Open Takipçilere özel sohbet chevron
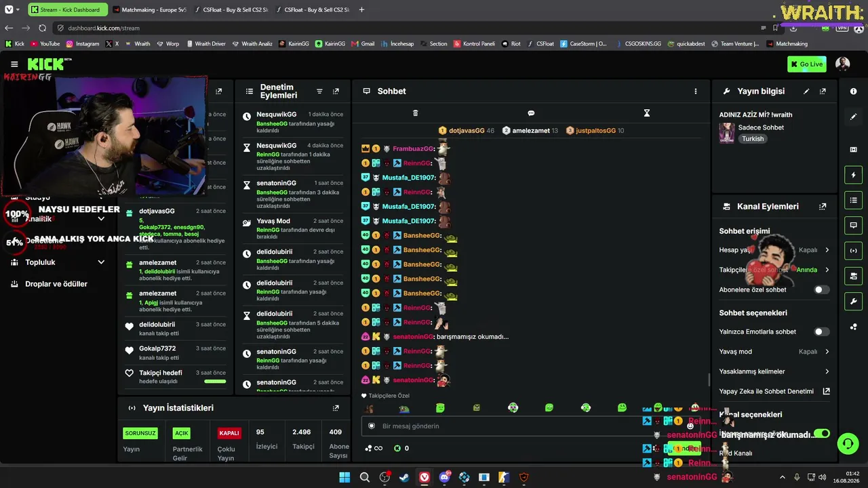Image resolution: width=868 pixels, height=488 pixels. (x=827, y=270)
